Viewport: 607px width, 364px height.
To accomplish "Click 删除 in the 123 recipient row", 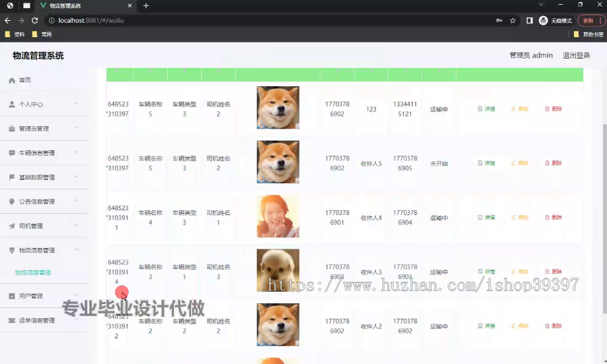I will pyautogui.click(x=553, y=109).
